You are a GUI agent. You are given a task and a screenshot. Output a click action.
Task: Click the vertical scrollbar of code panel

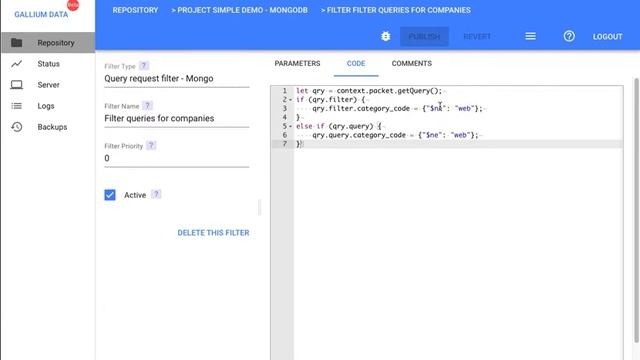636,210
